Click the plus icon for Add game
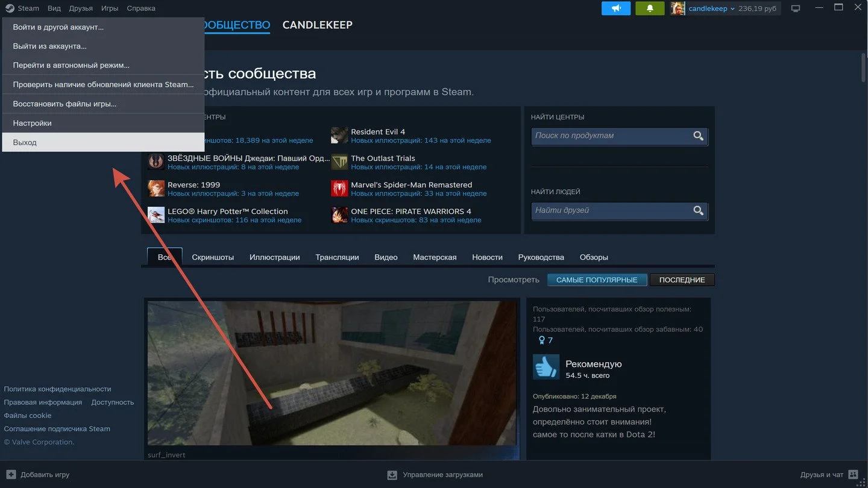This screenshot has height=488, width=868. click(x=11, y=474)
